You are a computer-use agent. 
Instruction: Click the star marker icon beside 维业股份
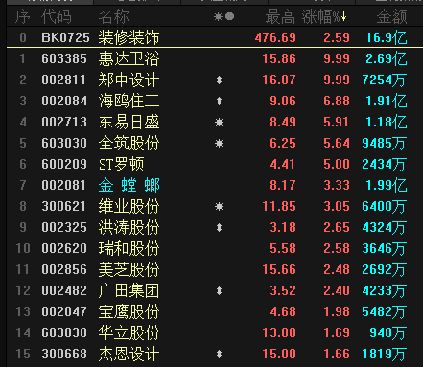[219, 207]
